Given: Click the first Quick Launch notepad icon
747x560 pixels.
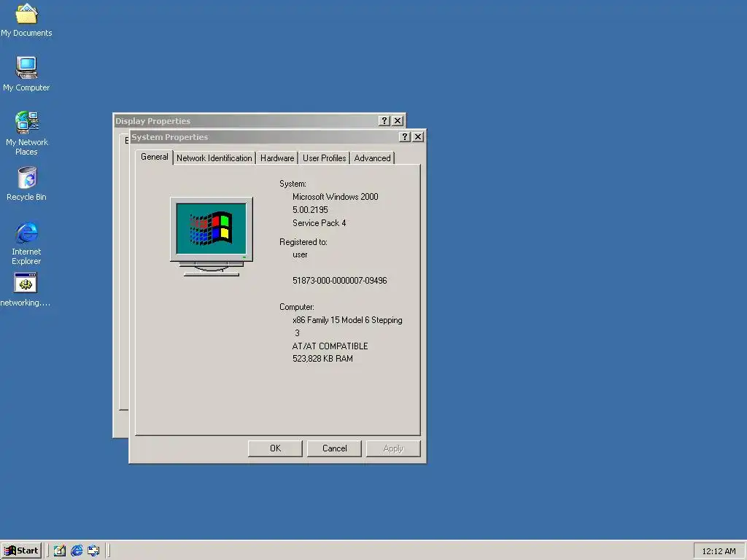Looking at the screenshot, I should pyautogui.click(x=60, y=551).
